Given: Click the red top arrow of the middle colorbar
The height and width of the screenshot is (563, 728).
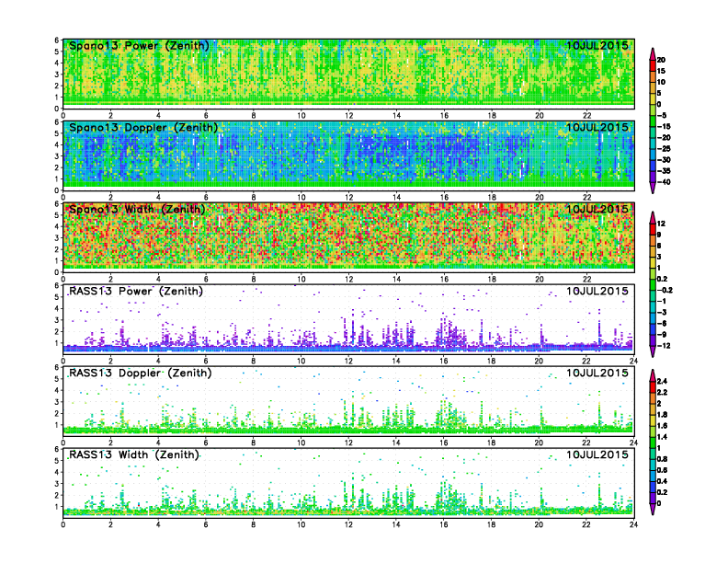Looking at the screenshot, I should 653,217.
